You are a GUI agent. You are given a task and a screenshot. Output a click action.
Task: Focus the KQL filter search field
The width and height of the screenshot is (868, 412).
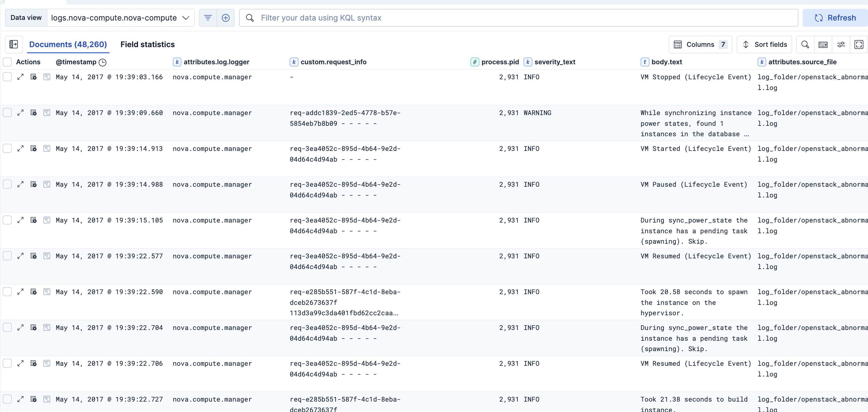click(x=519, y=18)
